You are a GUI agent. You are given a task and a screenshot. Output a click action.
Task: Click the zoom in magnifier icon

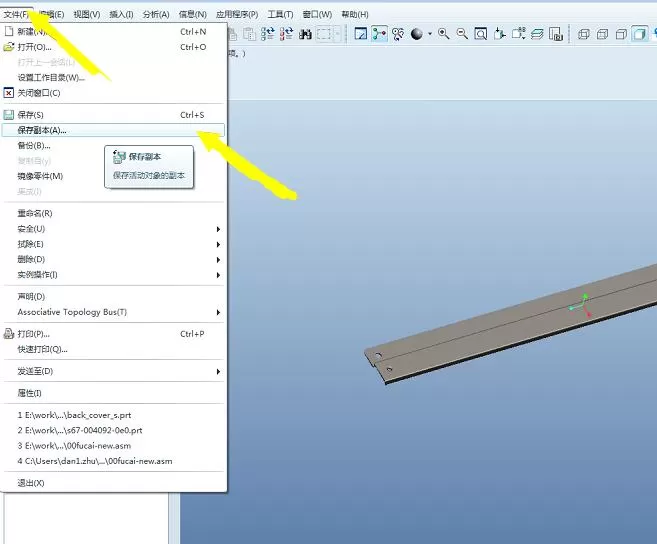[x=444, y=34]
